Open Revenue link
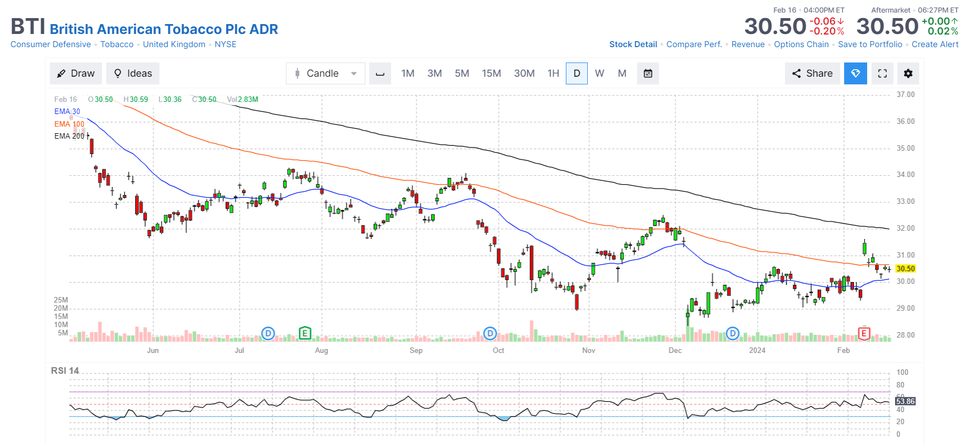Image resolution: width=980 pixels, height=445 pixels. pyautogui.click(x=748, y=44)
